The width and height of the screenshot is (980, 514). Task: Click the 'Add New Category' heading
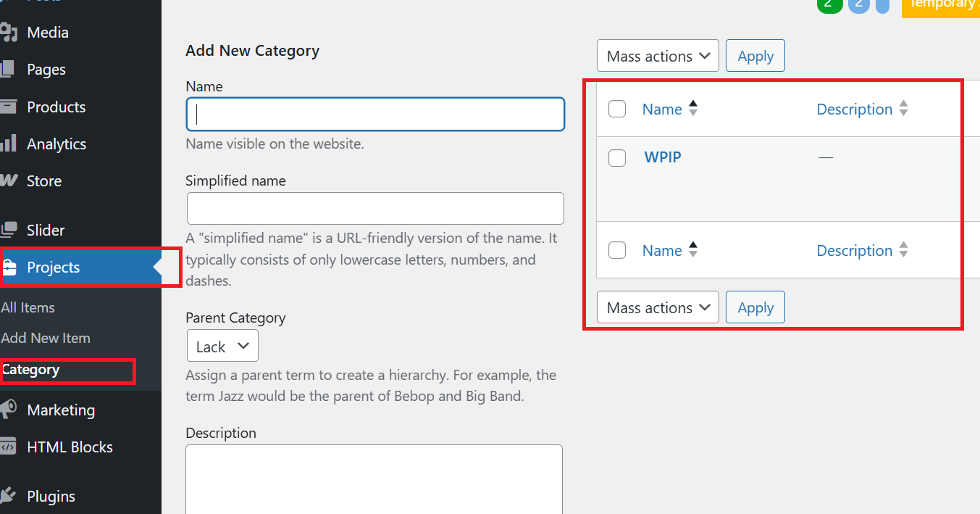[x=252, y=51]
